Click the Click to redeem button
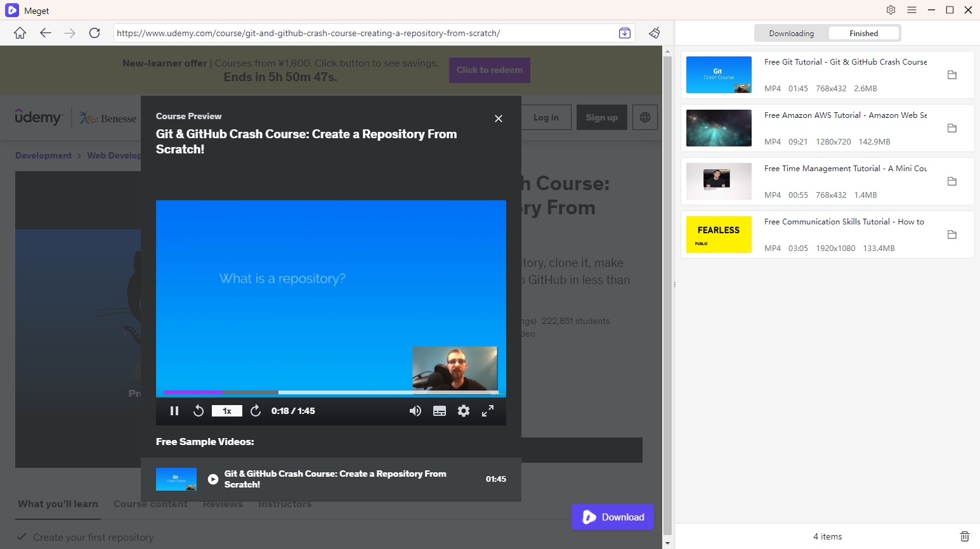 point(490,70)
